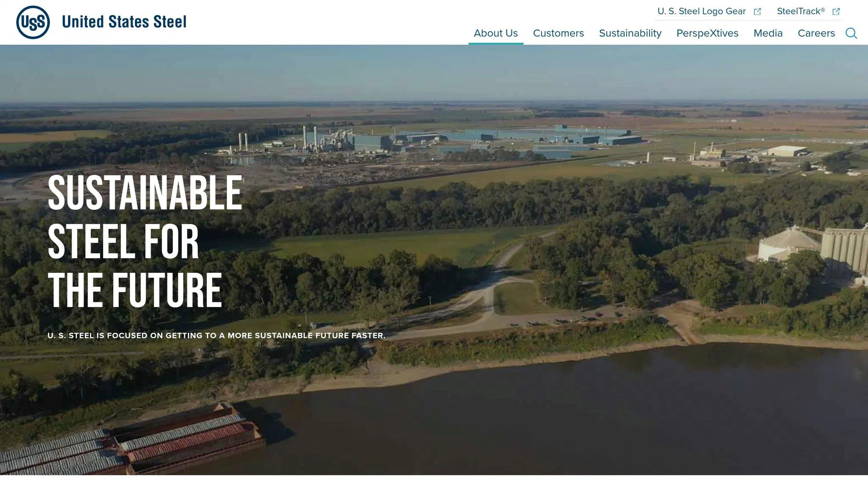Open the Sustainability navigation menu
Screen dimensions: 868x488
[630, 33]
